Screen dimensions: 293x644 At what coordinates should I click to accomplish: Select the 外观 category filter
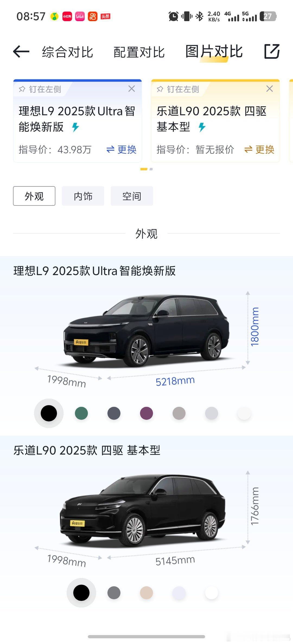click(34, 196)
